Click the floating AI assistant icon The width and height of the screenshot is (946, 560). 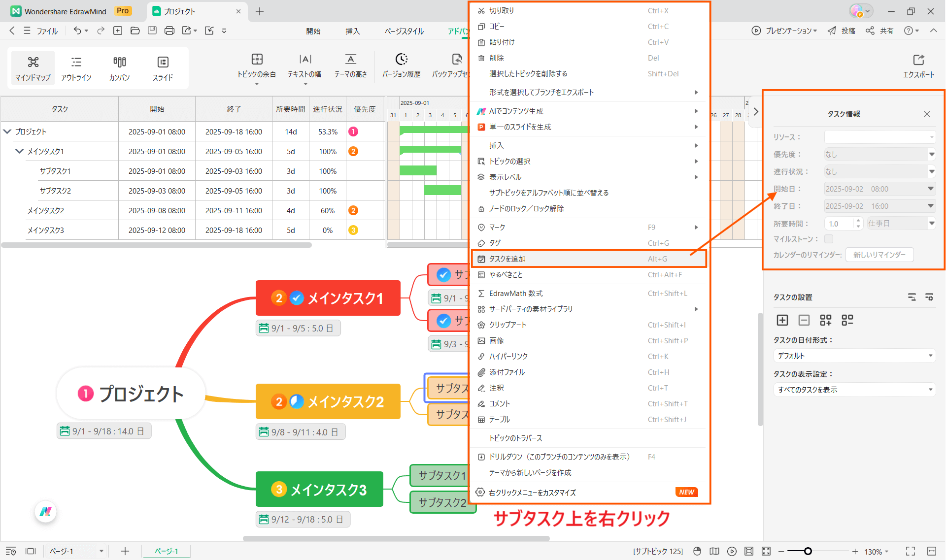[46, 511]
